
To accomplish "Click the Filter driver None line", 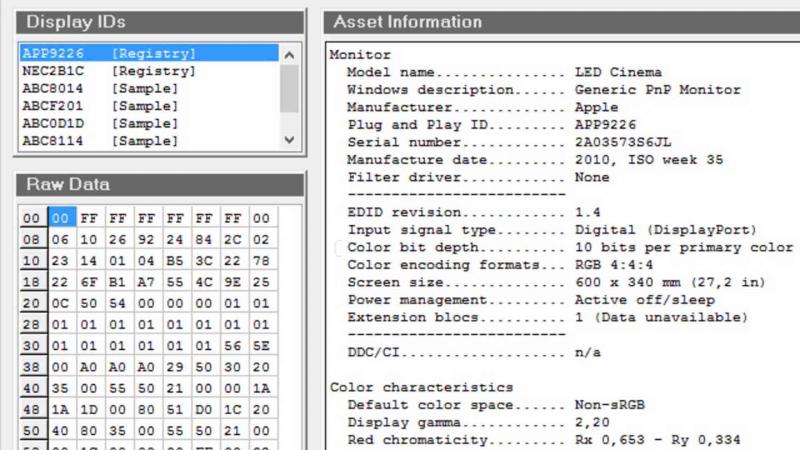I will 479,177.
